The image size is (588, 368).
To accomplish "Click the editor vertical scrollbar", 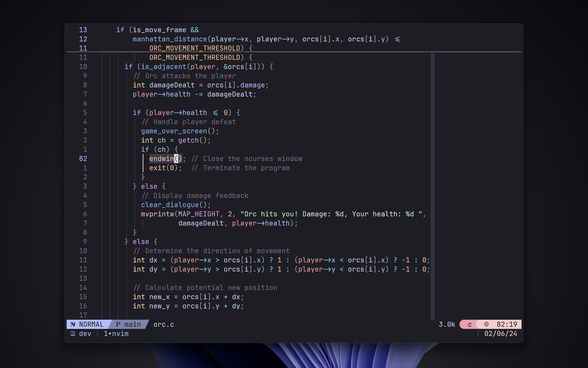I will (432, 186).
